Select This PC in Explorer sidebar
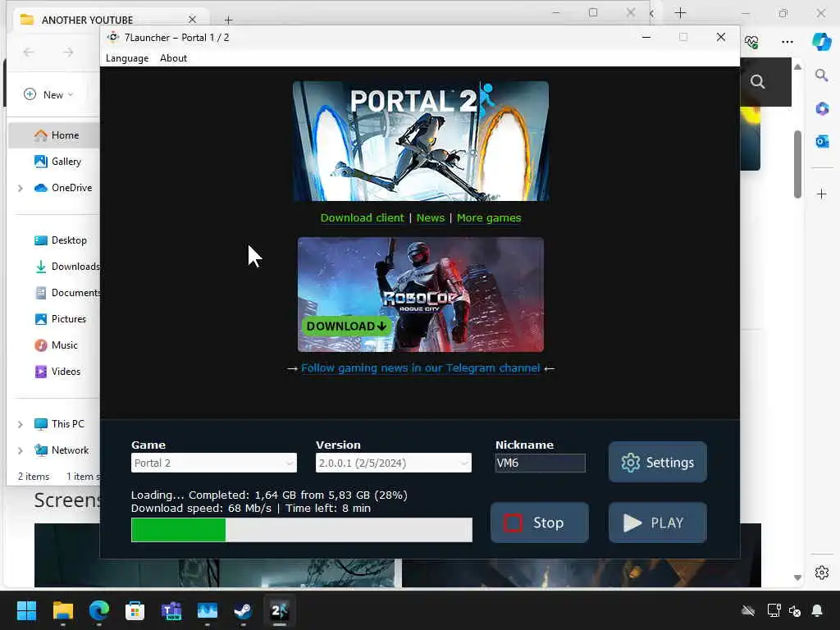The width and height of the screenshot is (840, 630). 59,424
